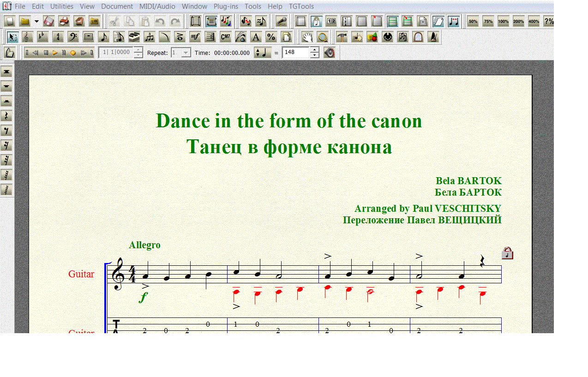Viewport: 588px width, 377px height.
Task: Increase tempo with the up stepper arrow
Action: [x=314, y=50]
